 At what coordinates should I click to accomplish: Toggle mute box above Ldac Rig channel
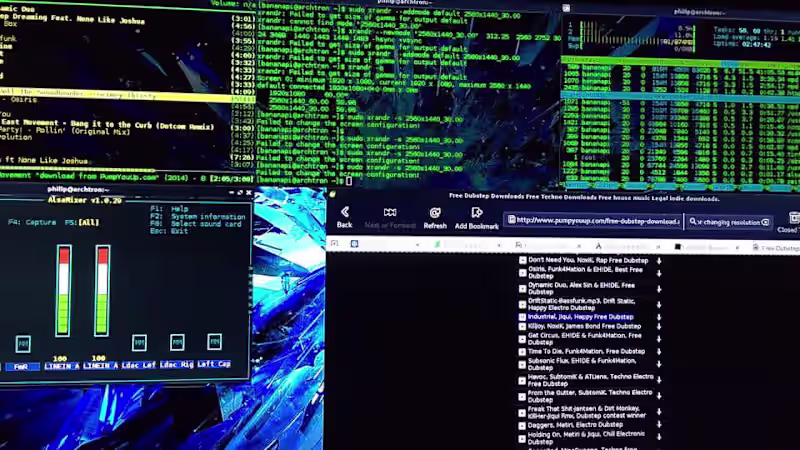177,342
